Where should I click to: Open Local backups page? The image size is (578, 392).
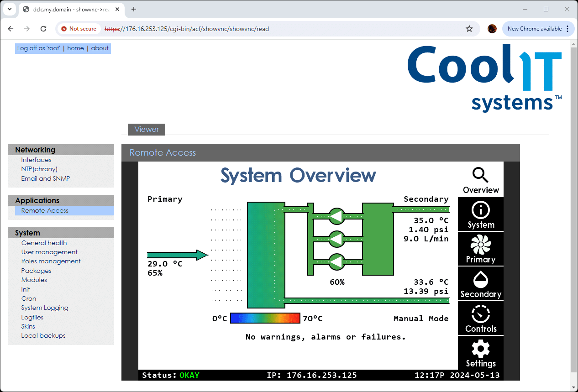(x=43, y=335)
